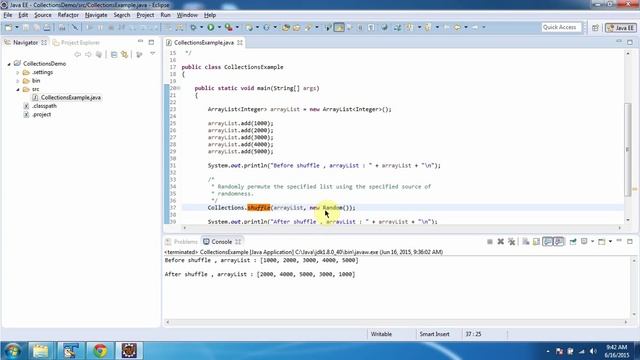Click the Navigator Back arrow icon
The height and width of the screenshot is (360, 640).
click(77, 54)
